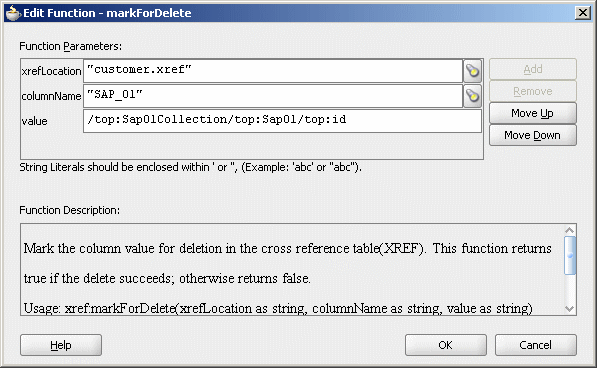Click the description scrollbar up arrow

click(x=570, y=230)
